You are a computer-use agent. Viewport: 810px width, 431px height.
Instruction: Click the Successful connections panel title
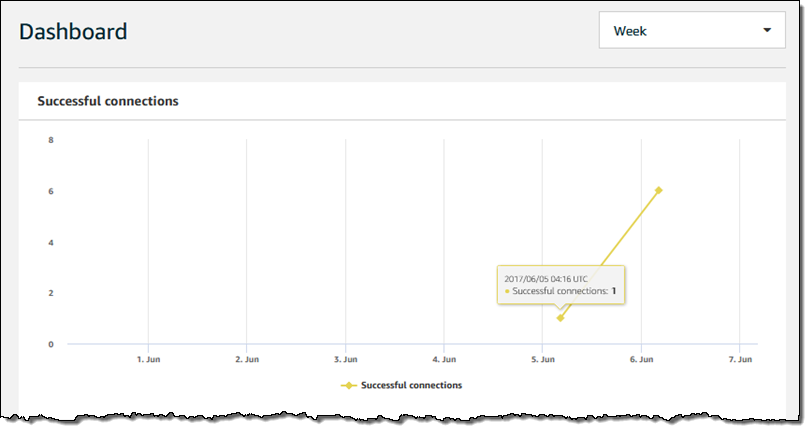pos(108,101)
